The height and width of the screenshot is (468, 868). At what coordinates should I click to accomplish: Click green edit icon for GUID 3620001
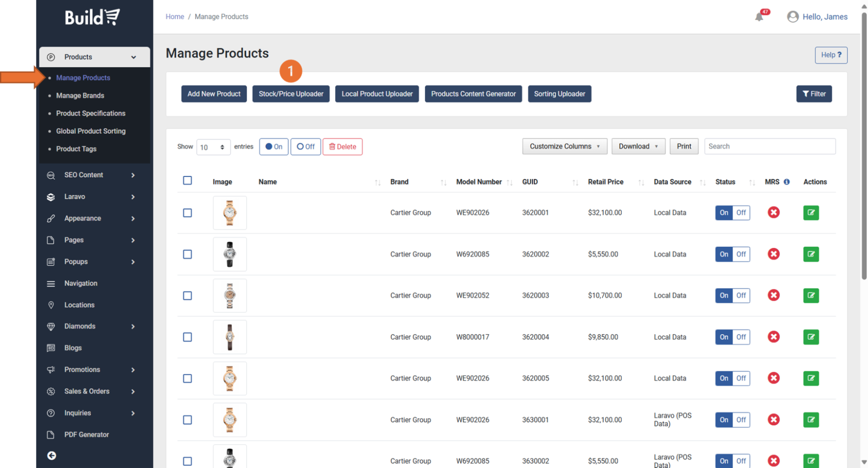811,213
